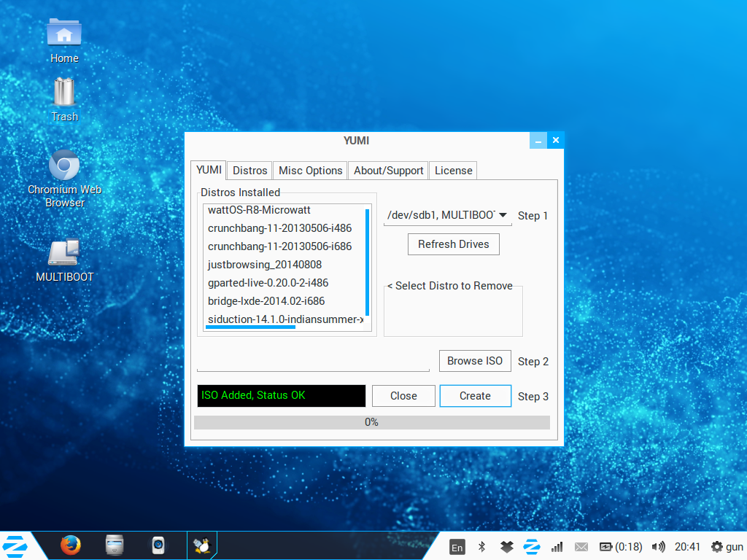Click the Zorin tray indicator icon

pos(532,547)
